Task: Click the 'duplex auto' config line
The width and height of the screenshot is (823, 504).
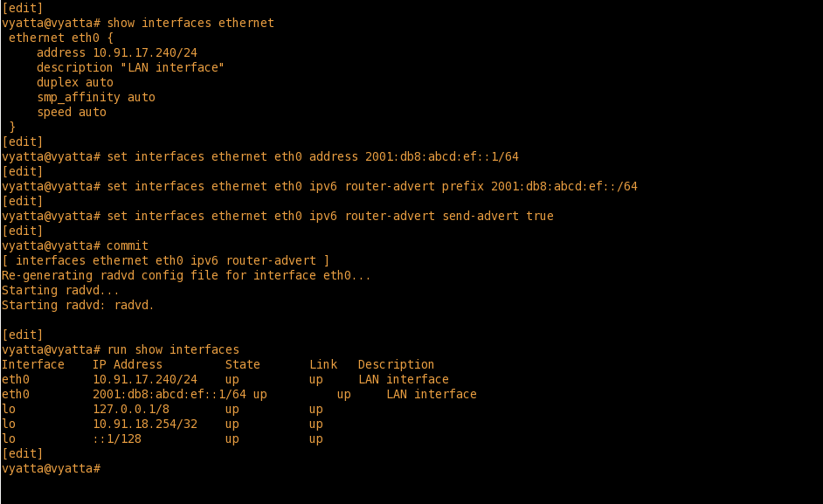Action: point(74,82)
